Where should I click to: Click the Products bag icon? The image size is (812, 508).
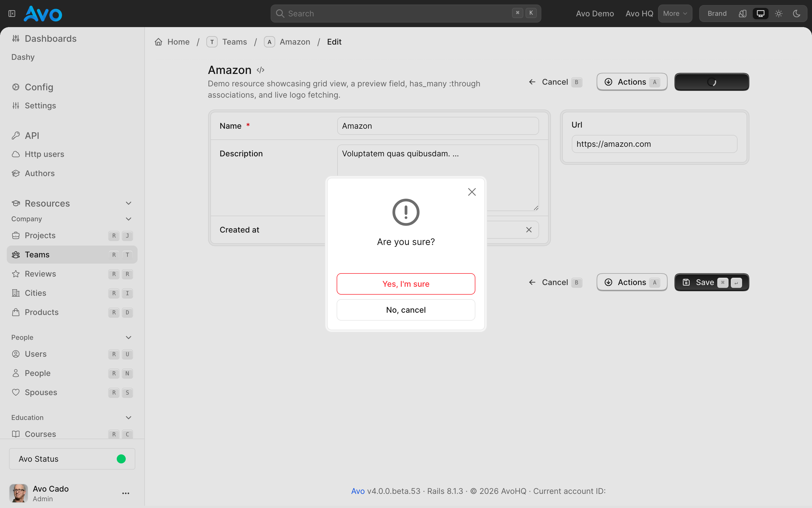pyautogui.click(x=16, y=312)
